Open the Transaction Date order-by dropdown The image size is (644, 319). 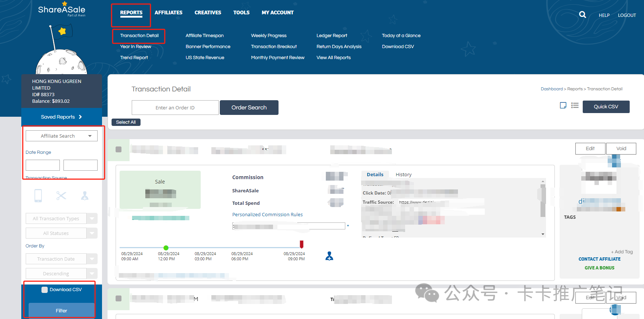[x=62, y=259]
